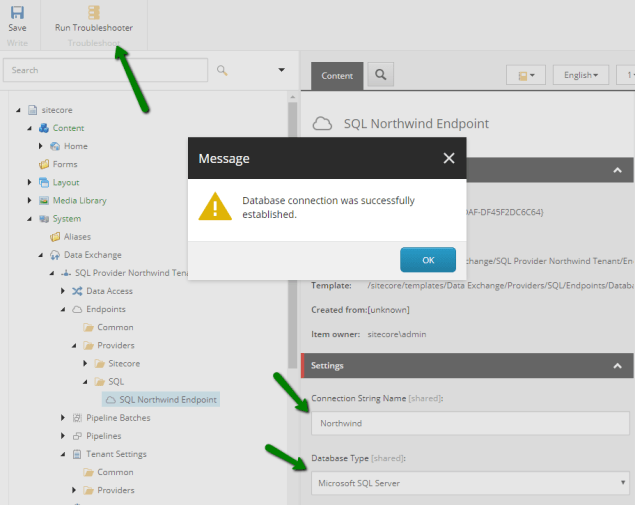Switch to the Content tab

point(337,75)
